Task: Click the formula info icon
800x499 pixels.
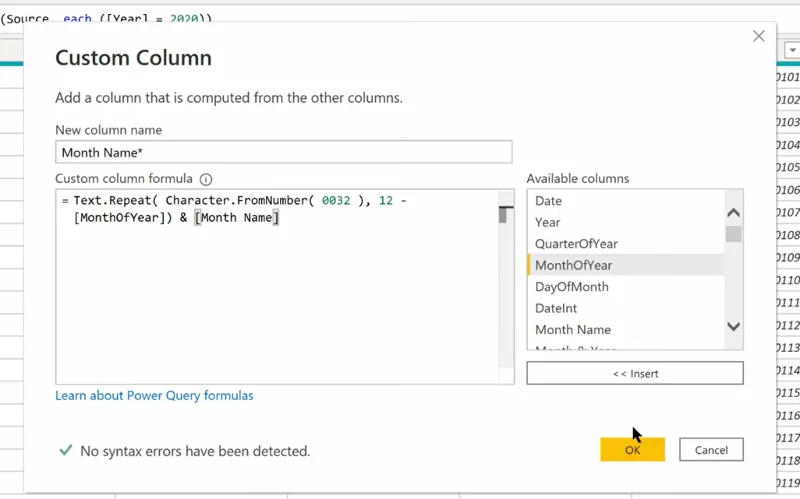Action: 206,179
